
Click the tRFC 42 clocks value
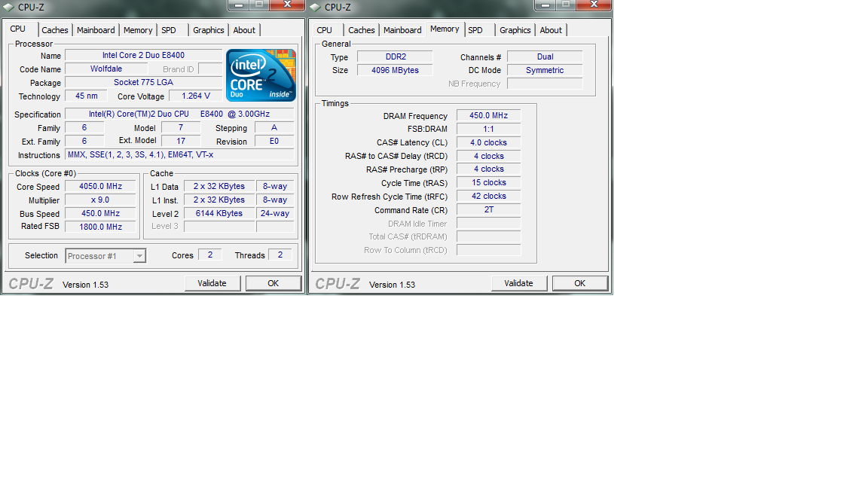489,197
